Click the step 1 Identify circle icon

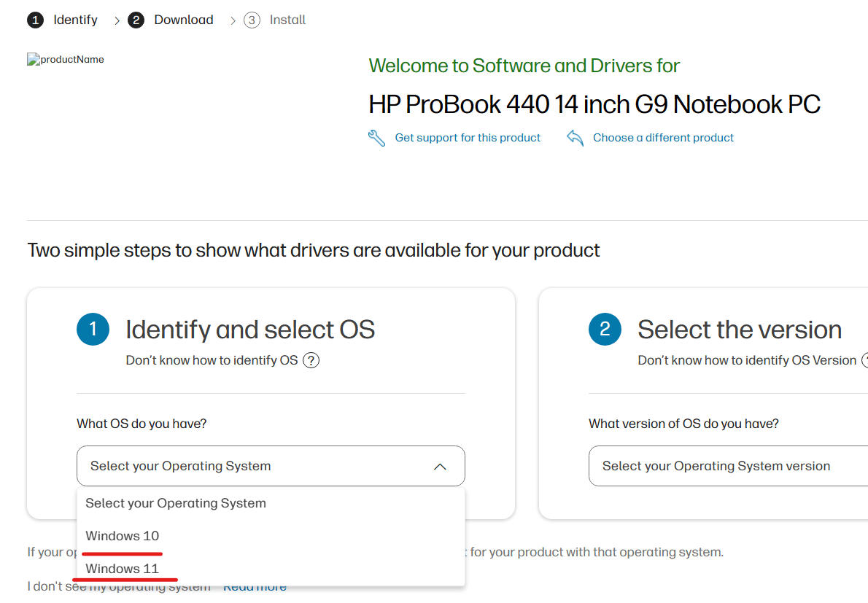(x=35, y=20)
